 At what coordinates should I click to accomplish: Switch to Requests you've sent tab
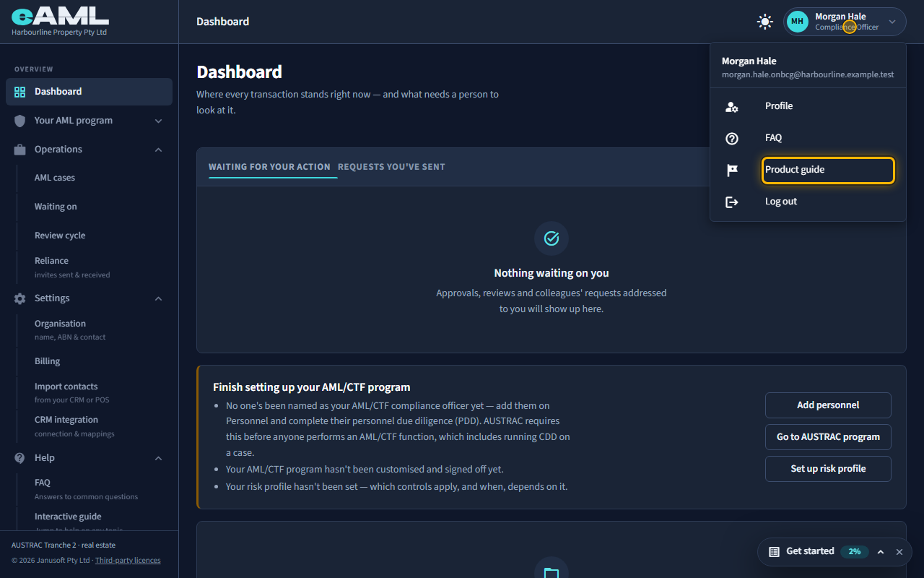click(391, 167)
